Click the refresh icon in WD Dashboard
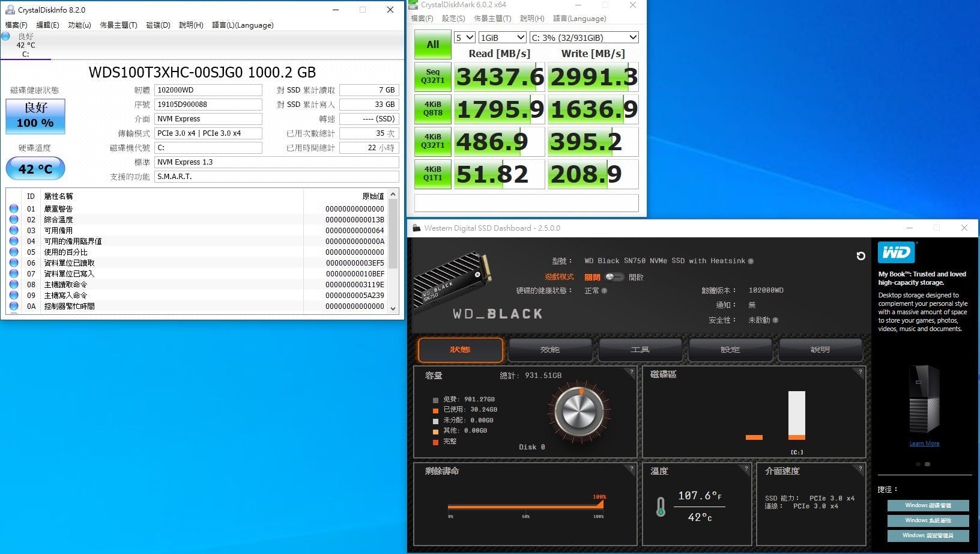Viewport: 980px width, 554px height. (861, 256)
